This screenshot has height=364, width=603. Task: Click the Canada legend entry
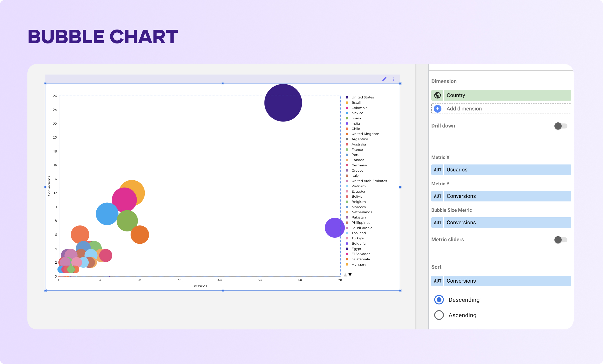[355, 160]
